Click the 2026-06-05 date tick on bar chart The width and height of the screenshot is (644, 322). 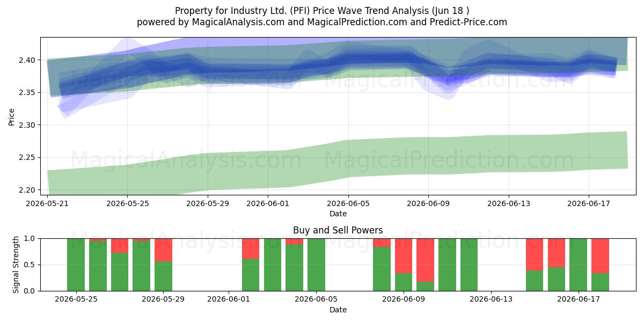317,299
